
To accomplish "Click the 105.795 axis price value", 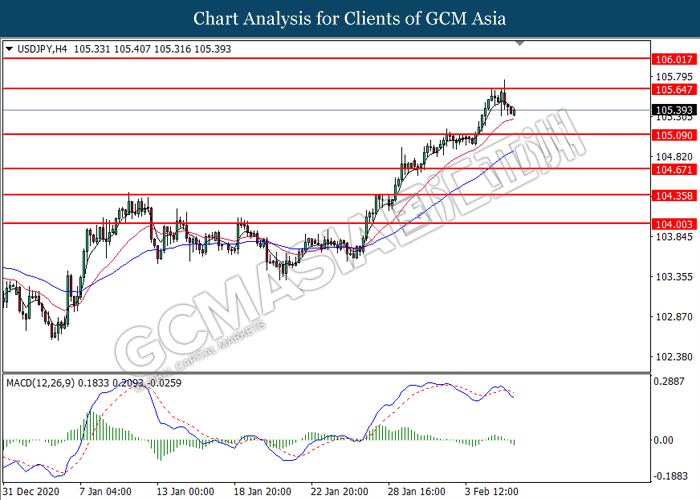I will [x=674, y=76].
